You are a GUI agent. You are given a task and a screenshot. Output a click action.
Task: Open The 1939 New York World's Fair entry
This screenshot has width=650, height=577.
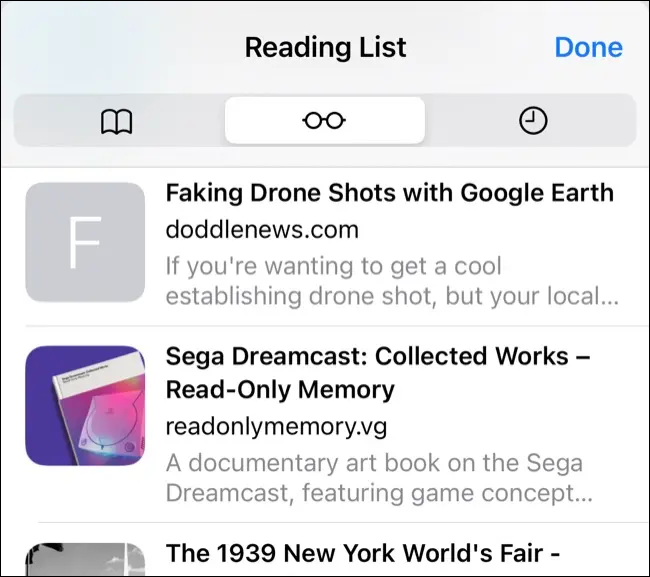click(363, 553)
